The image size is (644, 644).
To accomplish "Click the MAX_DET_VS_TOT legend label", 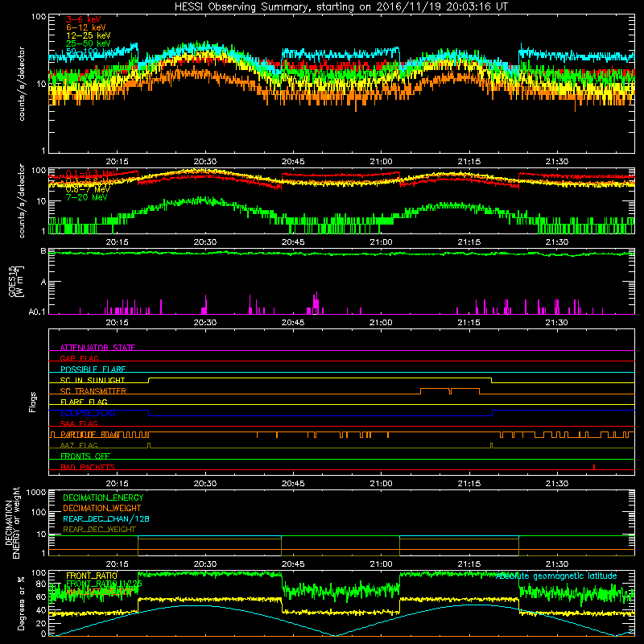I will tap(99, 592).
